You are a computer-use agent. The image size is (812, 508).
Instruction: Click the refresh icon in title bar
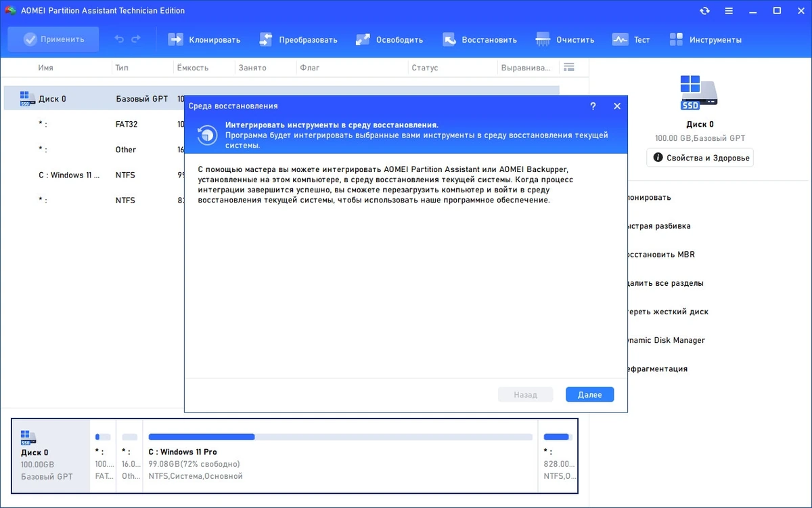[x=705, y=11]
